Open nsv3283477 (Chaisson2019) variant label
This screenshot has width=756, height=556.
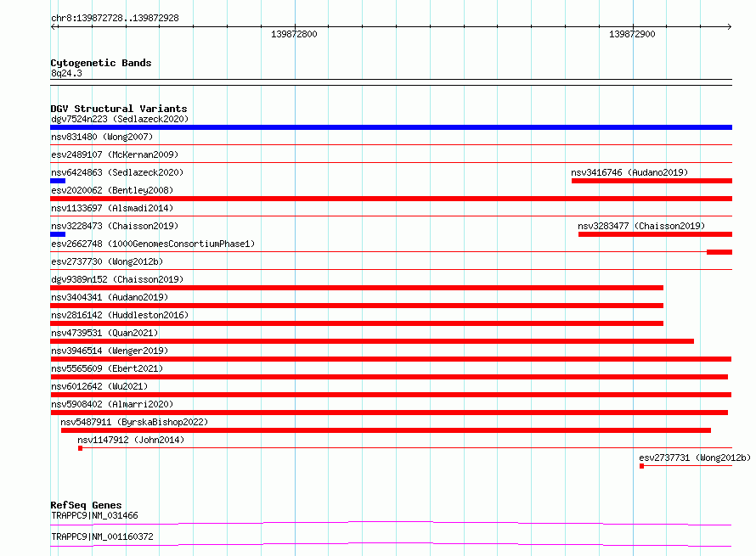pos(641,226)
